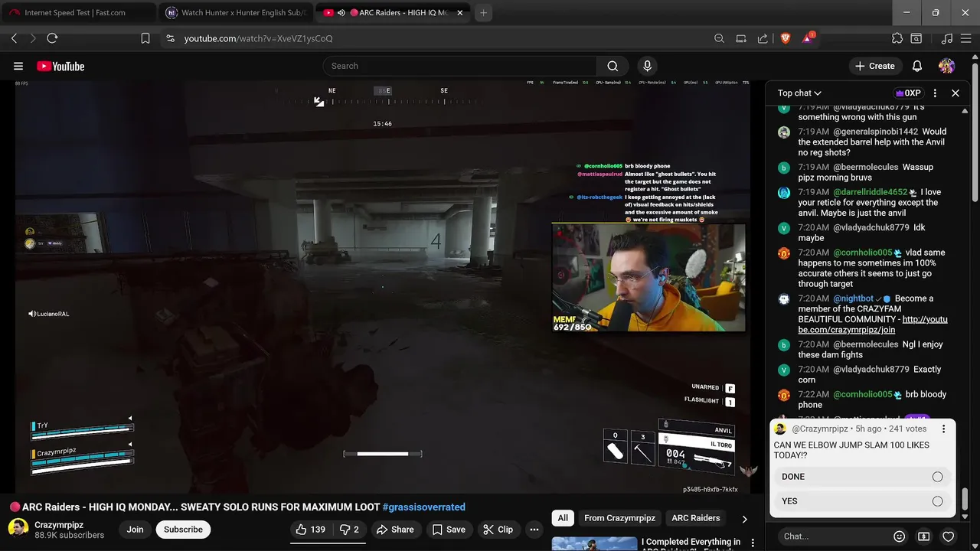The height and width of the screenshot is (551, 980).
Task: Select the ARC Raiders filter chip
Action: click(x=695, y=518)
